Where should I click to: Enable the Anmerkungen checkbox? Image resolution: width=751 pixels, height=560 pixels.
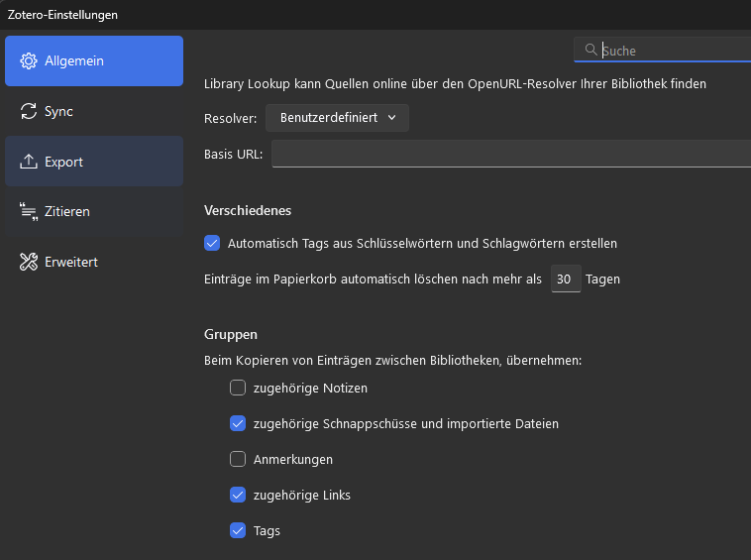pyautogui.click(x=238, y=459)
